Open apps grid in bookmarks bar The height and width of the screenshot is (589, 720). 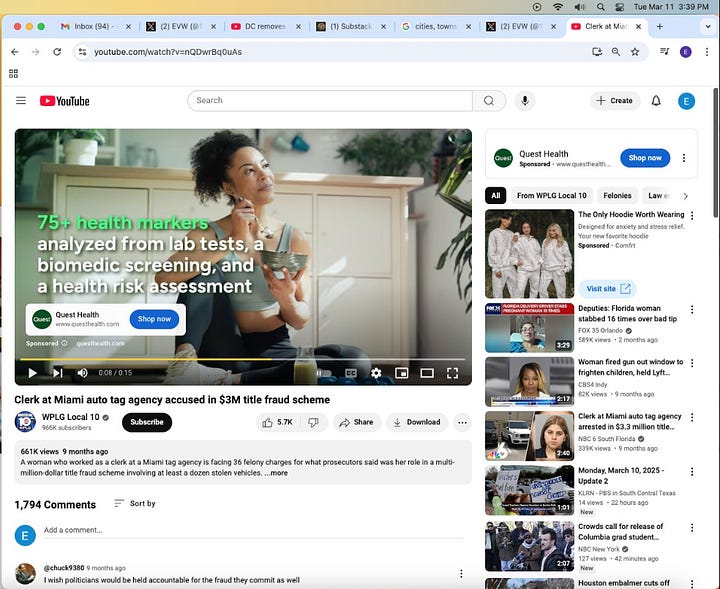13,73
